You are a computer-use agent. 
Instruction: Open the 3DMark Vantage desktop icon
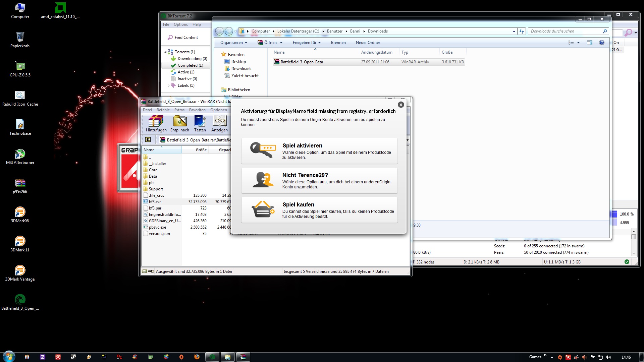[20, 273]
